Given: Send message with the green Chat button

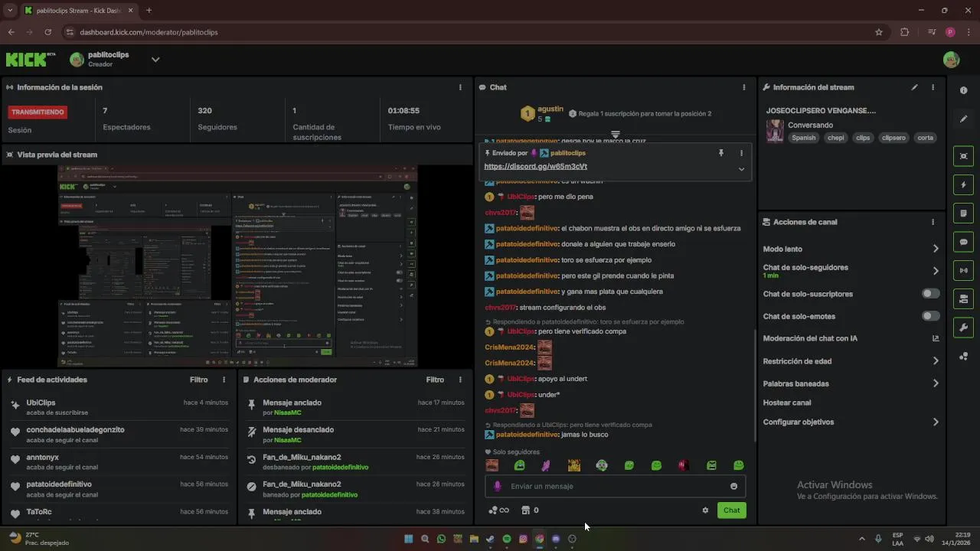Looking at the screenshot, I should tap(732, 510).
